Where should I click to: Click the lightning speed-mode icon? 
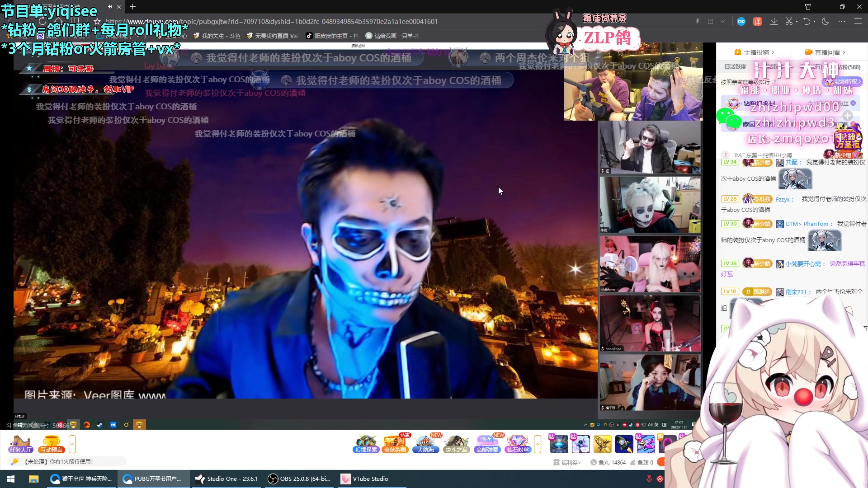click(x=698, y=21)
